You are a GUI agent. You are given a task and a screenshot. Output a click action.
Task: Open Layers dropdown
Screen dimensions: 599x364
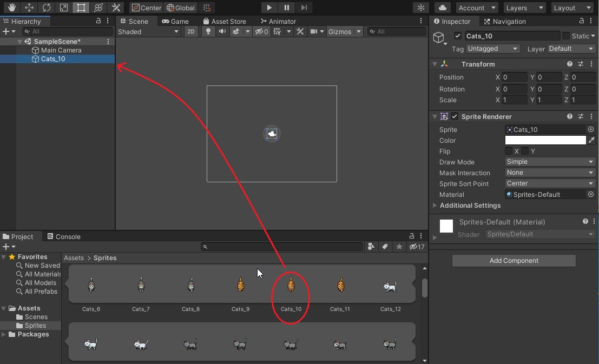524,8
